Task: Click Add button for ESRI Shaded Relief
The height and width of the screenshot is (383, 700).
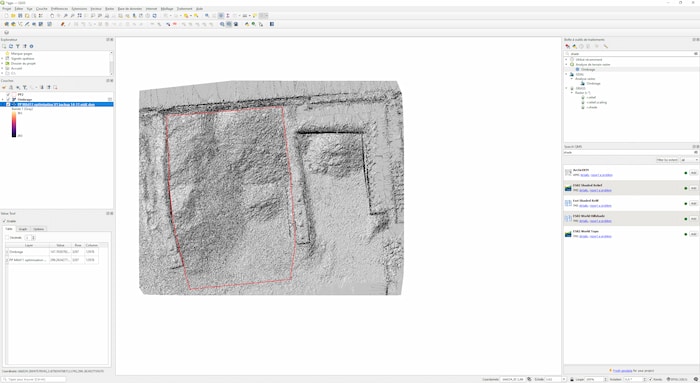Action: pyautogui.click(x=694, y=188)
